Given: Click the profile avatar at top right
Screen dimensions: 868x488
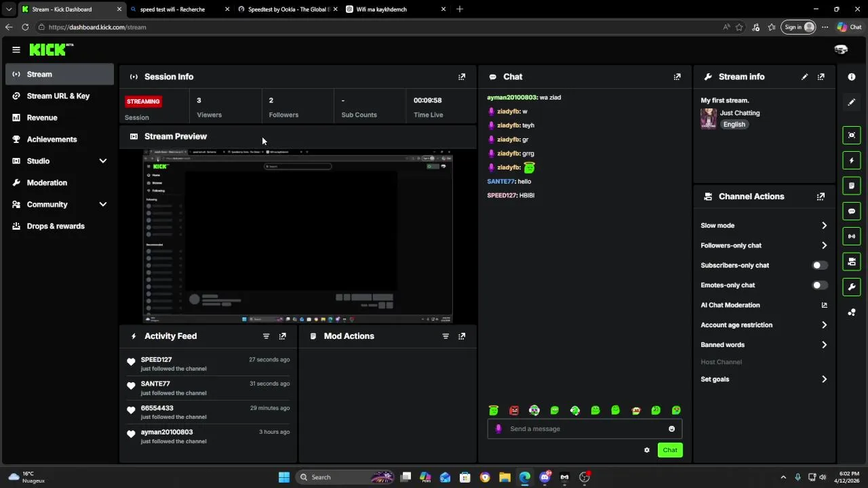Looking at the screenshot, I should point(841,49).
